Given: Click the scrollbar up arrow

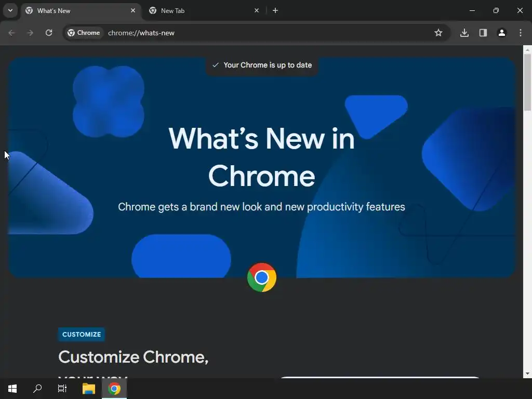Looking at the screenshot, I should 527,50.
